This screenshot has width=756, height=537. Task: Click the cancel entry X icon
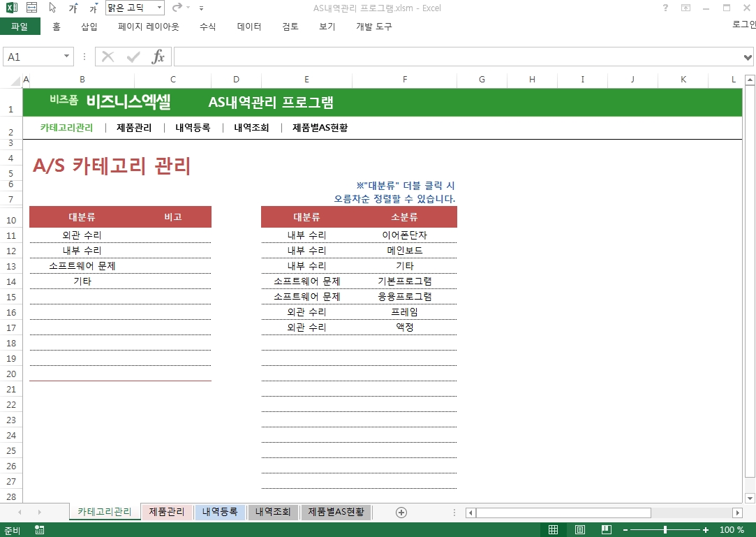[108, 57]
